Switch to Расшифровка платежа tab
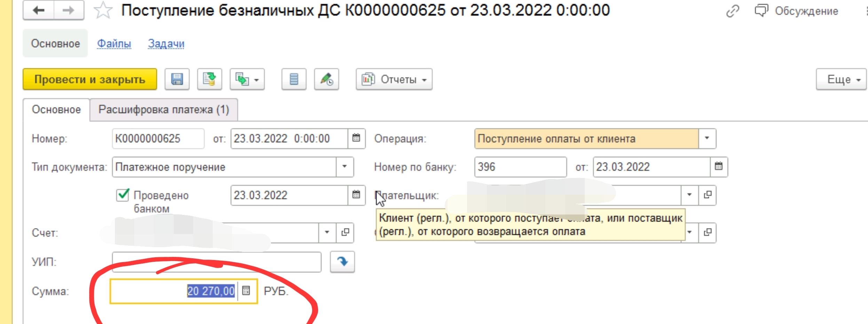The image size is (868, 324). pos(164,110)
